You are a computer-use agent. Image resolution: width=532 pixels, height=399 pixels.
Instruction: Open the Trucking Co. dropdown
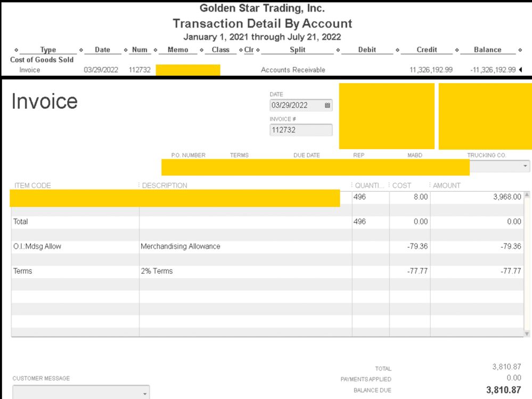[525, 166]
